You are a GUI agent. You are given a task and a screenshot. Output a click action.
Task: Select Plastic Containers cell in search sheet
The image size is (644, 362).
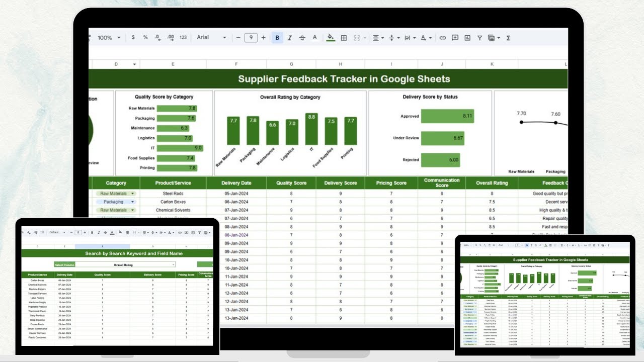(x=38, y=337)
